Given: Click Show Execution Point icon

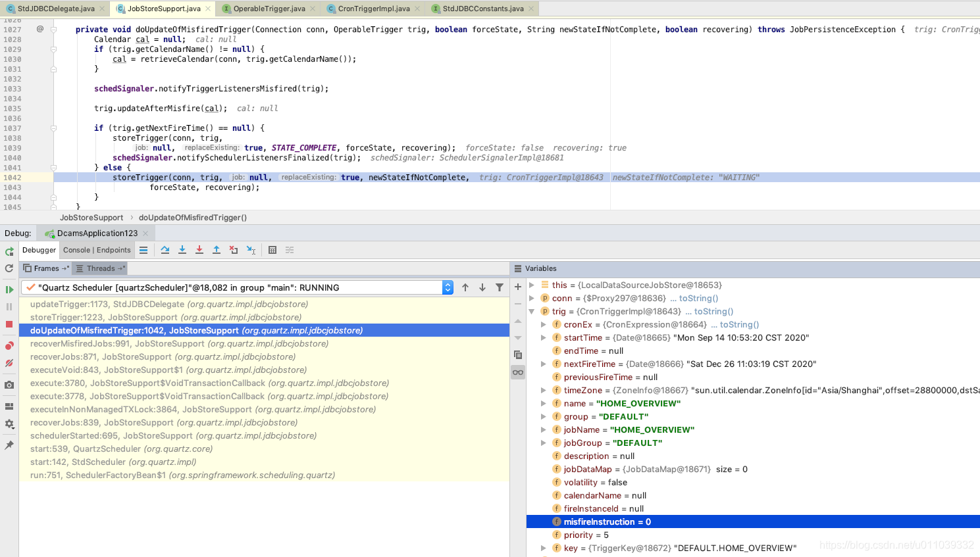Looking at the screenshot, I should 143,250.
